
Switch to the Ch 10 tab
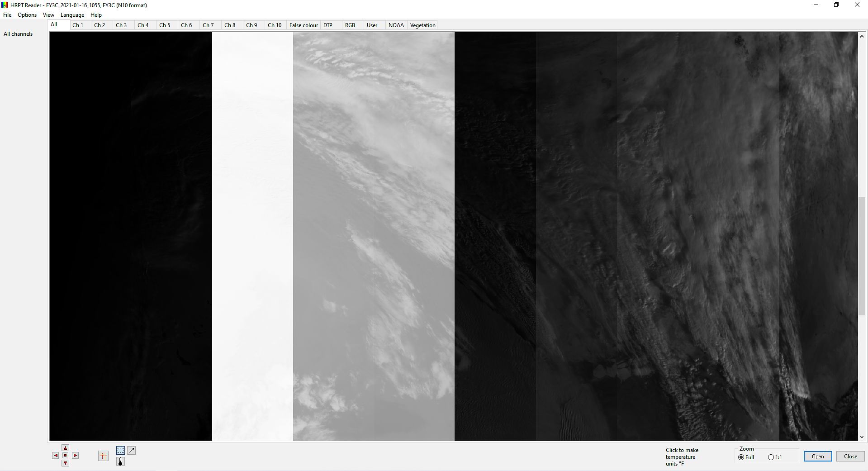275,25
